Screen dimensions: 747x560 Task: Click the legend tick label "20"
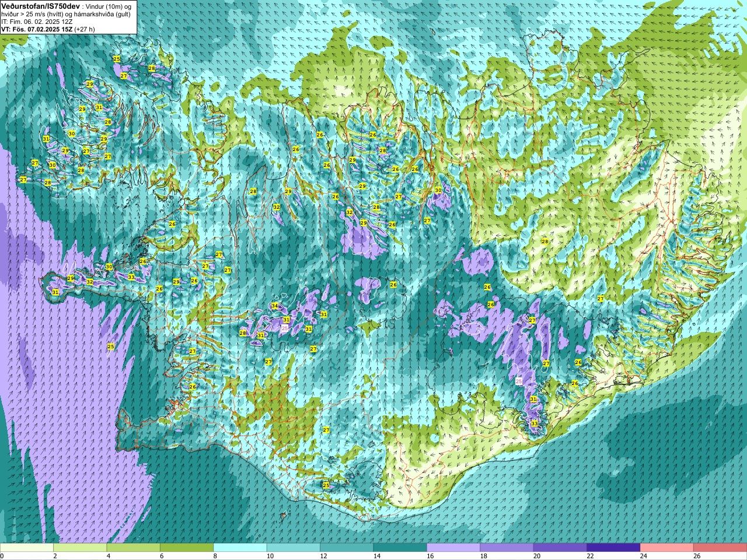[537, 556]
